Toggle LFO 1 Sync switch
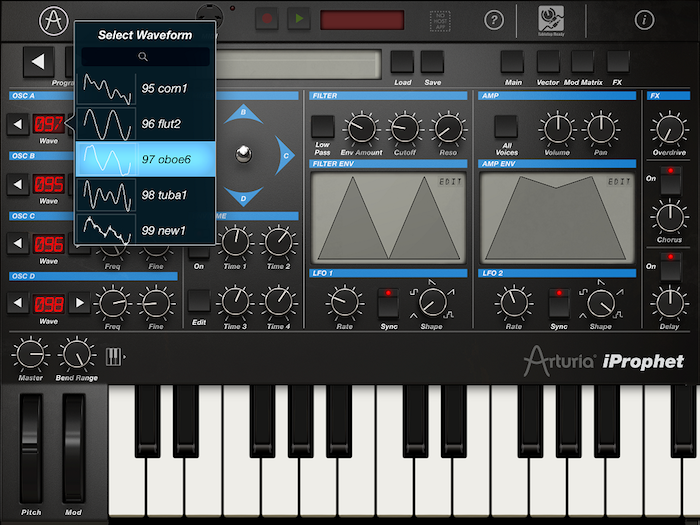This screenshot has width=700, height=525. pyautogui.click(x=388, y=303)
